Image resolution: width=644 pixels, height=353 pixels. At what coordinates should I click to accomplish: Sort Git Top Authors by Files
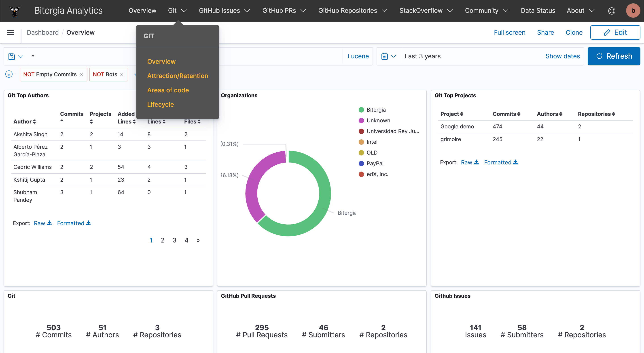(x=192, y=122)
